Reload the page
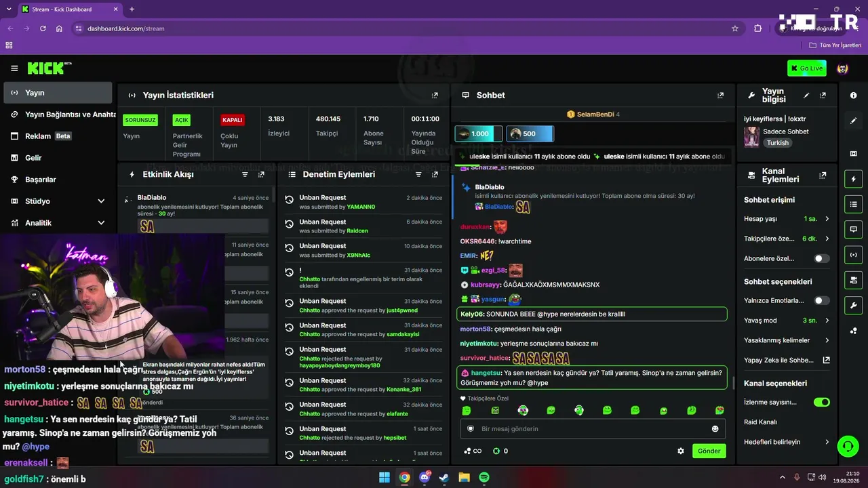Image resolution: width=868 pixels, height=488 pixels. (x=43, y=28)
